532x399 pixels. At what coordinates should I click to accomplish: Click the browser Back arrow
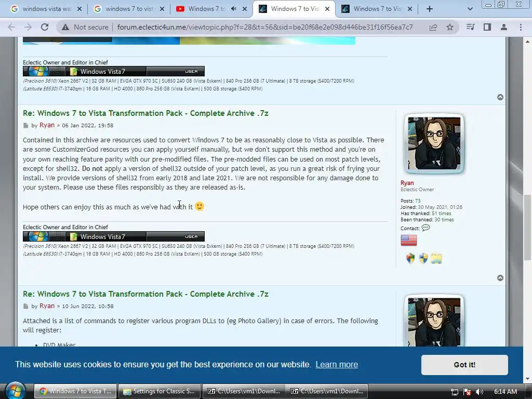click(11, 27)
